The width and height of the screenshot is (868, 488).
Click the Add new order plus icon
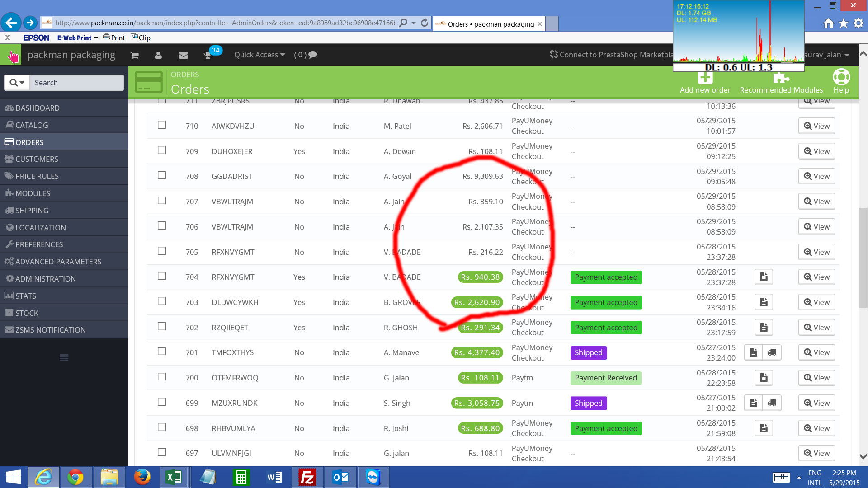click(x=705, y=78)
